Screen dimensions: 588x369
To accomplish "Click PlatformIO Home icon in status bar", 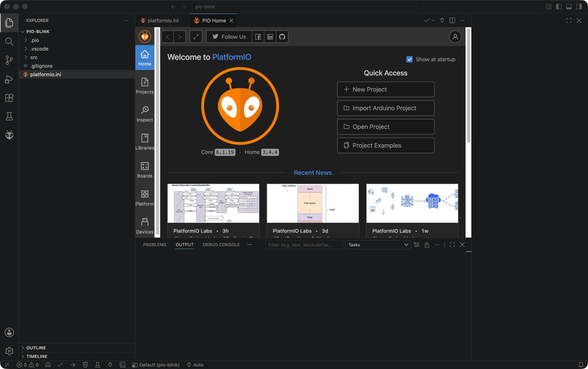I will [x=48, y=365].
